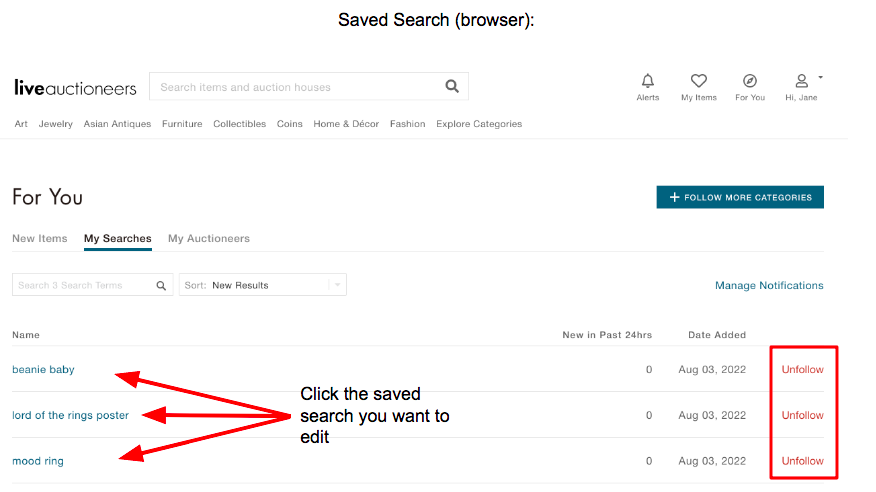Open the beanie baby saved search
The height and width of the screenshot is (492, 876).
(43, 370)
